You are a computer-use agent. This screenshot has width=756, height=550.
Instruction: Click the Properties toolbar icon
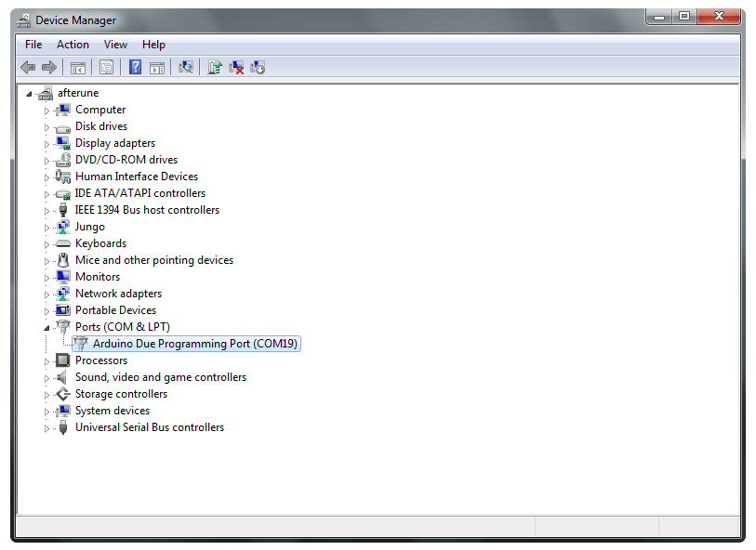107,67
